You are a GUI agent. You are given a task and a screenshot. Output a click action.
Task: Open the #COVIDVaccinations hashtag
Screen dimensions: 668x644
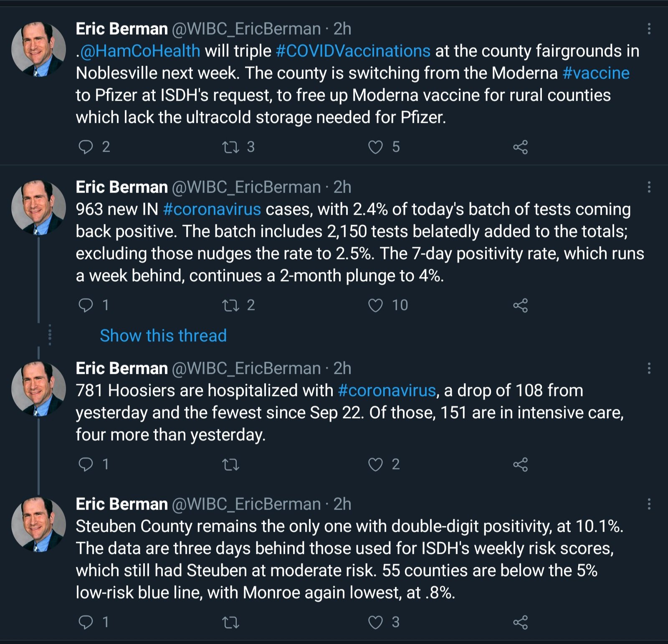pos(353,51)
